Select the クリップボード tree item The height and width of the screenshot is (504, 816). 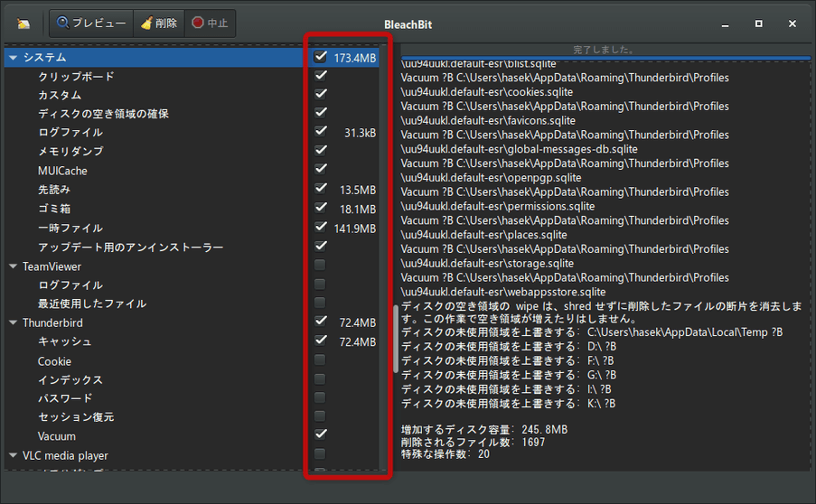[x=76, y=77]
